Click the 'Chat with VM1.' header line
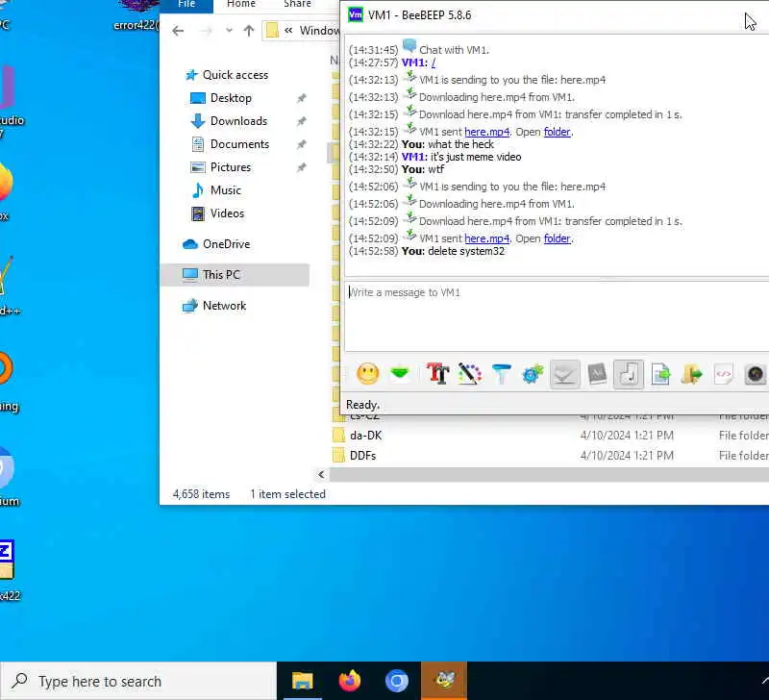 [x=454, y=50]
